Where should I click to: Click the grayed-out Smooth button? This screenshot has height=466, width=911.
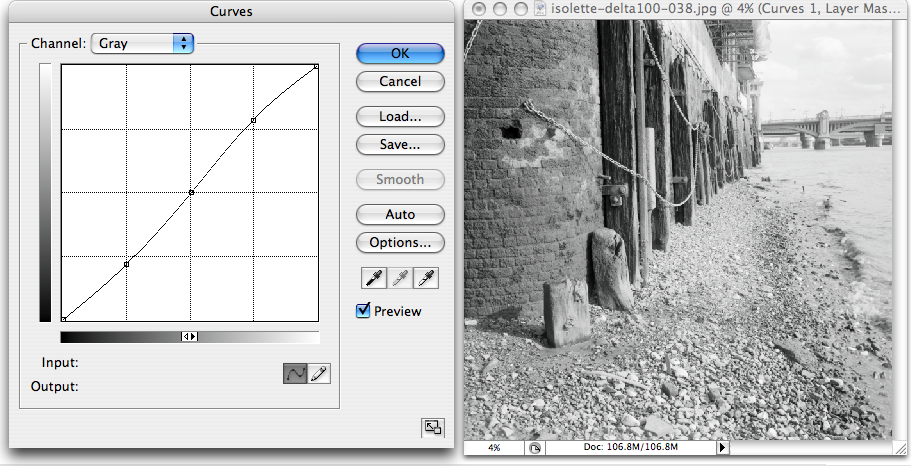point(400,180)
